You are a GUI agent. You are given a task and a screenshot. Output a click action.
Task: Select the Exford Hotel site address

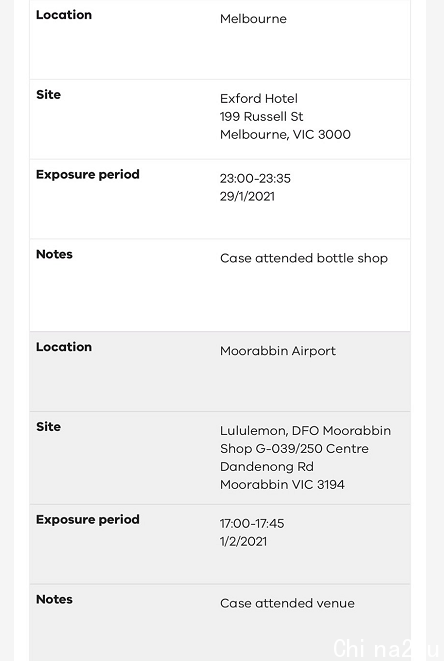coord(285,117)
